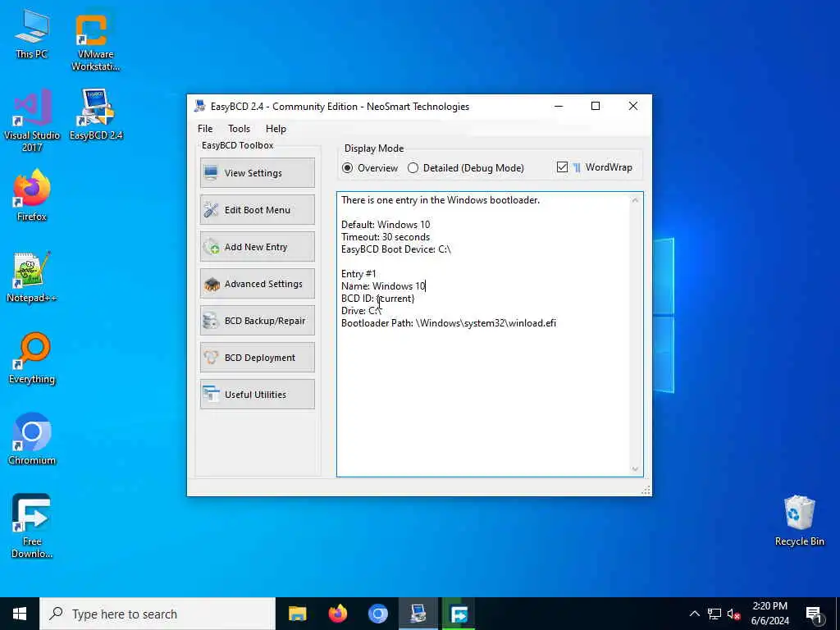Click 'EasyBCD Boot Device: C:\' text
840x630 pixels.
tap(396, 249)
